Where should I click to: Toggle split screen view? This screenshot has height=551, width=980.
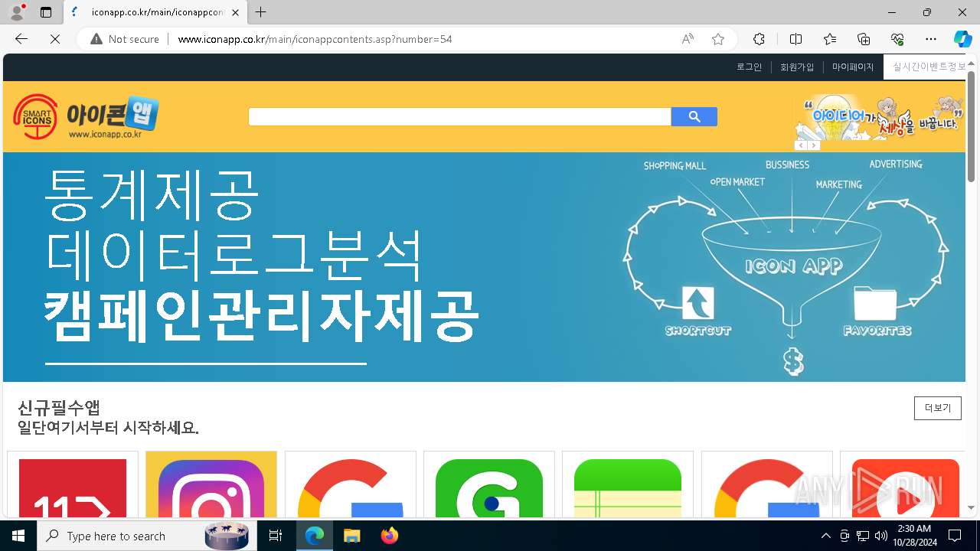pyautogui.click(x=795, y=39)
